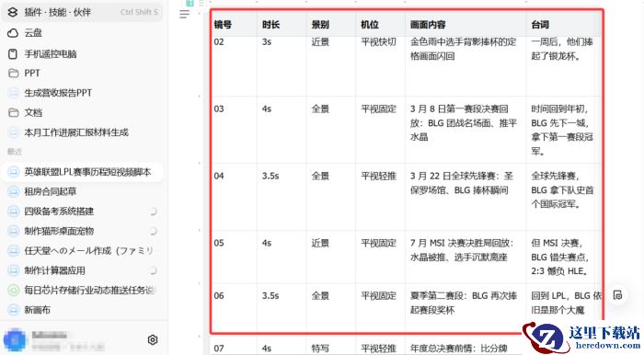Open the 租房合同起草 conversation
The width and height of the screenshot is (644, 355).
(82, 191)
